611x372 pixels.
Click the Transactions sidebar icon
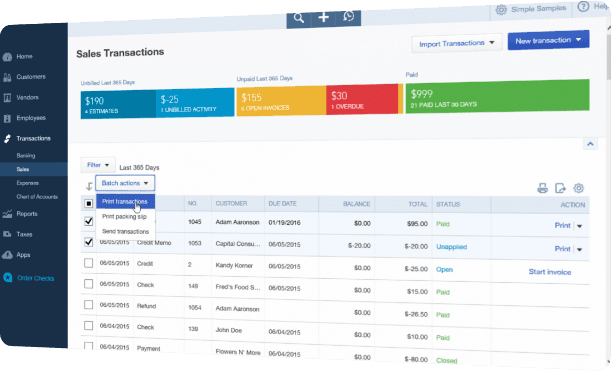pyautogui.click(x=7, y=139)
